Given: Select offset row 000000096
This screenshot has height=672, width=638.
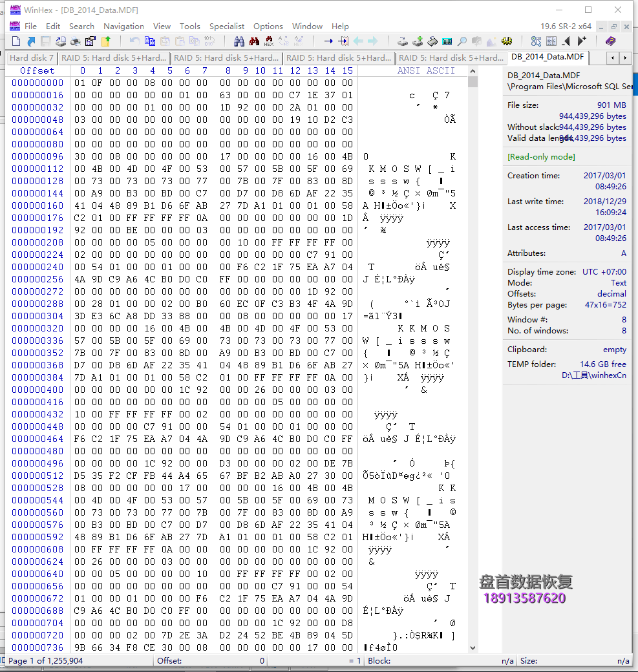Looking at the screenshot, I should (x=37, y=157).
